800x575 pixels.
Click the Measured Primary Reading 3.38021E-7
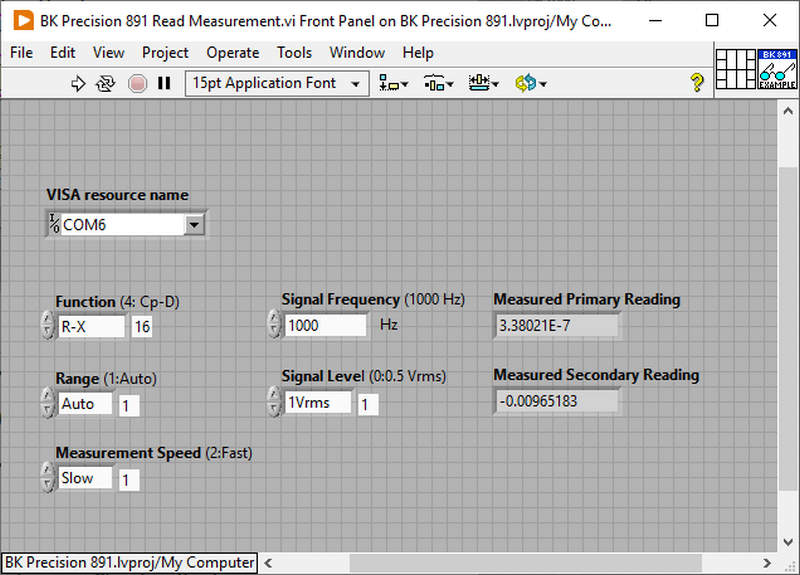click(556, 326)
